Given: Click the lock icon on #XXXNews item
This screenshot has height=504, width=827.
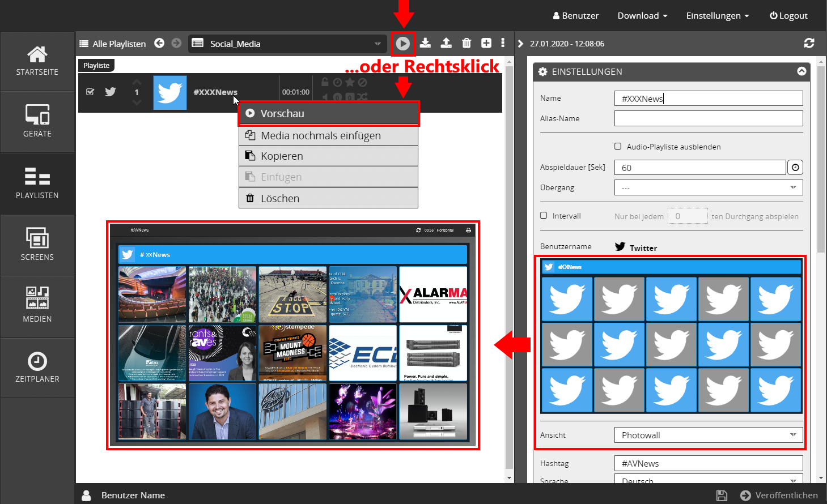Looking at the screenshot, I should pyautogui.click(x=325, y=82).
